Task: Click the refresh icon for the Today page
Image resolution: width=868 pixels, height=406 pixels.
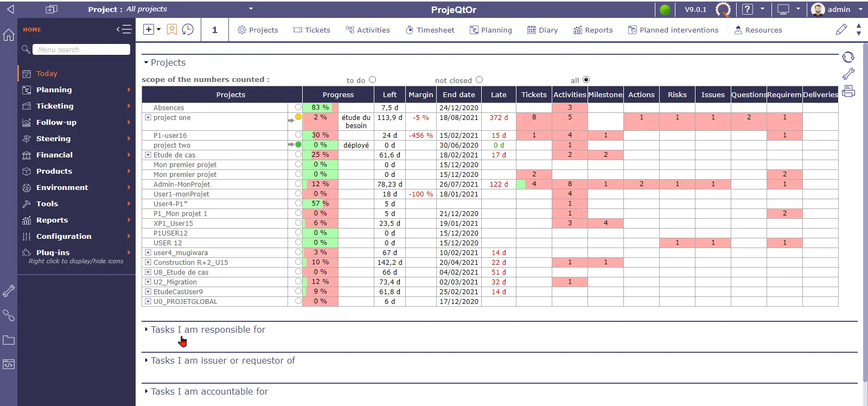Action: click(848, 57)
